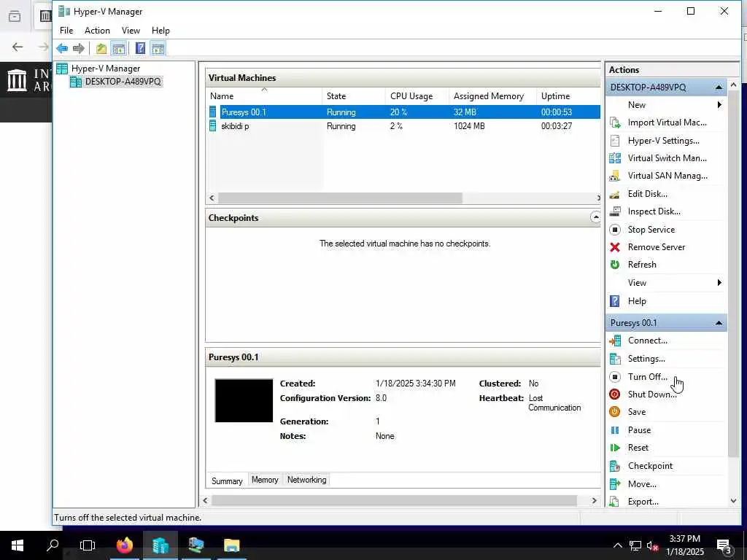Click the Virtual Switch Manager icon
747x560 pixels.
pos(615,158)
